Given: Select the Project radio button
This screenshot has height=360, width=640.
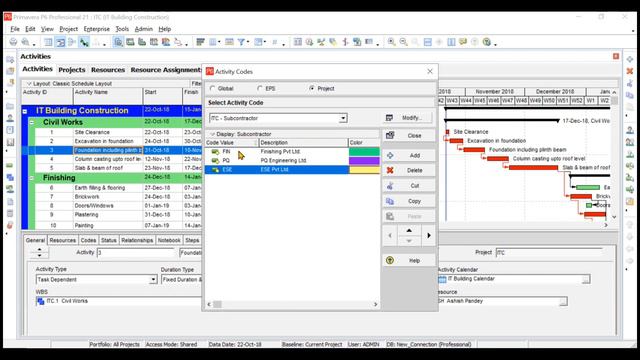Looking at the screenshot, I should [312, 88].
